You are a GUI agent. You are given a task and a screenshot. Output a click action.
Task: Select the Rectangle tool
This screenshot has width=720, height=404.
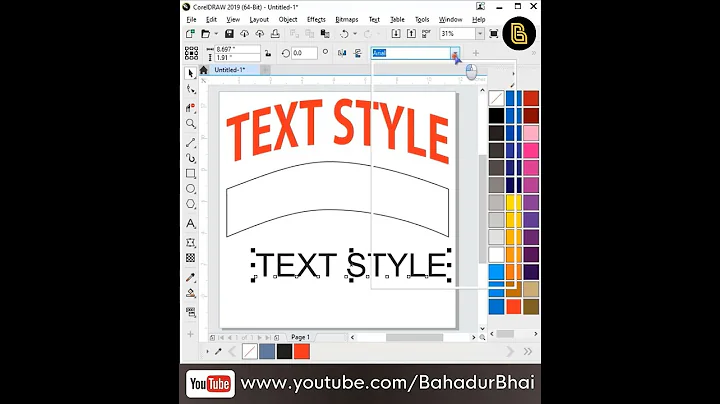tap(191, 174)
